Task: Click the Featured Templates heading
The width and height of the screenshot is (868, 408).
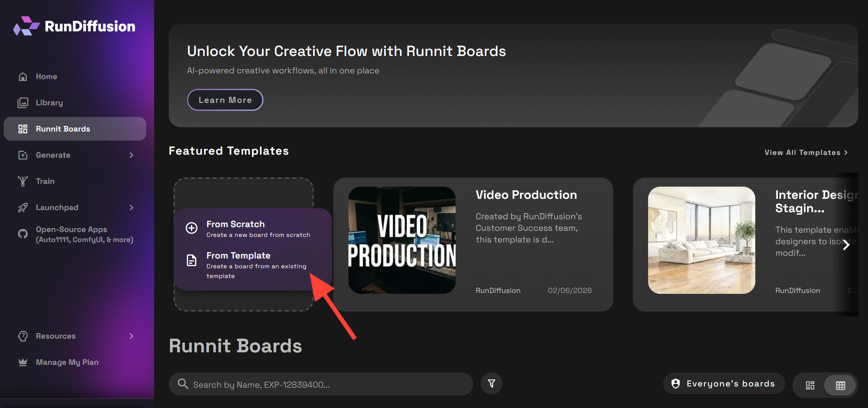Action: point(229,151)
